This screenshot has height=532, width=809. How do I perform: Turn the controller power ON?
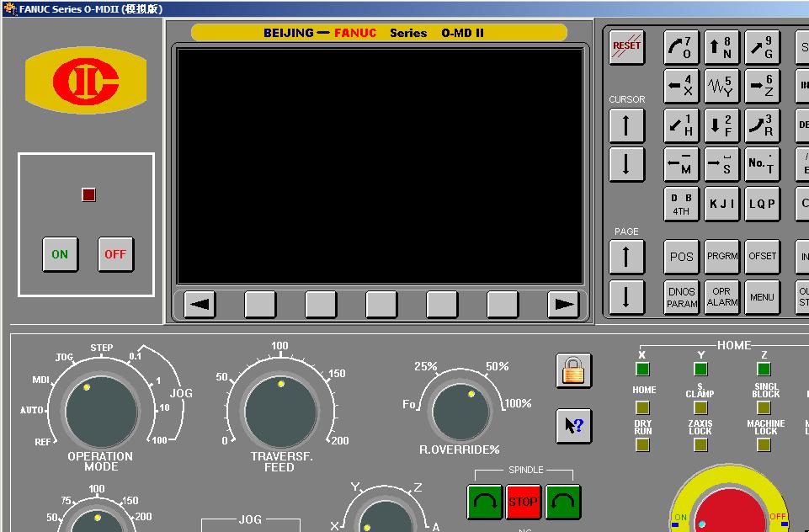61,254
